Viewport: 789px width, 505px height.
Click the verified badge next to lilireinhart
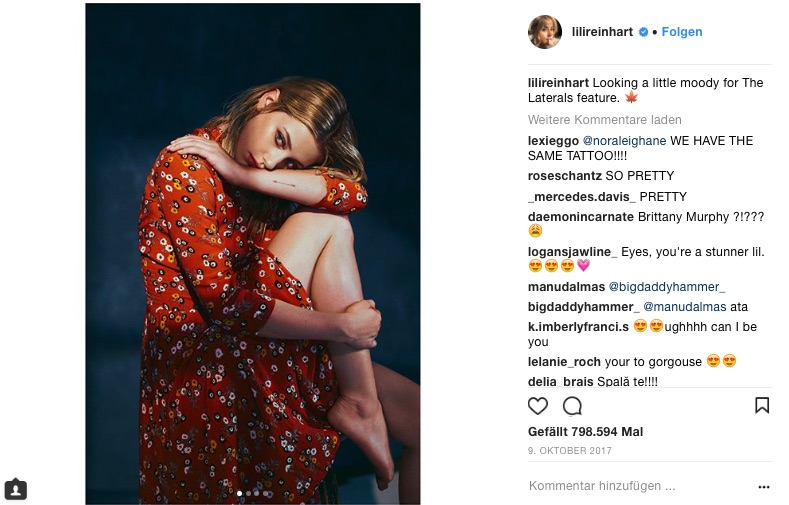643,32
